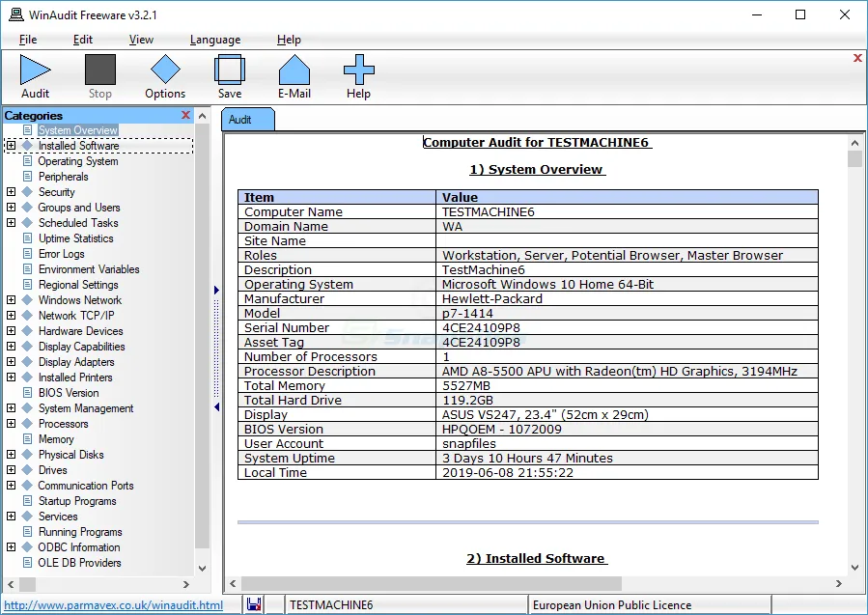Select System Management category

pyautogui.click(x=86, y=408)
